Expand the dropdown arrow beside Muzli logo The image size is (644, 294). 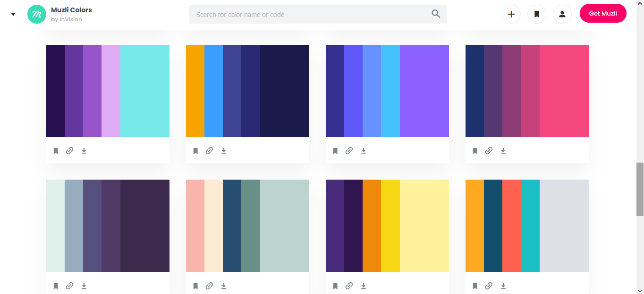pyautogui.click(x=13, y=14)
